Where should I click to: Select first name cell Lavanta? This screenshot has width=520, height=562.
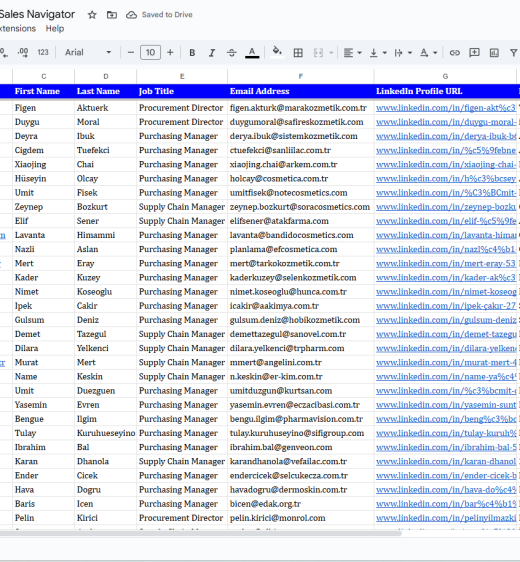click(44, 235)
